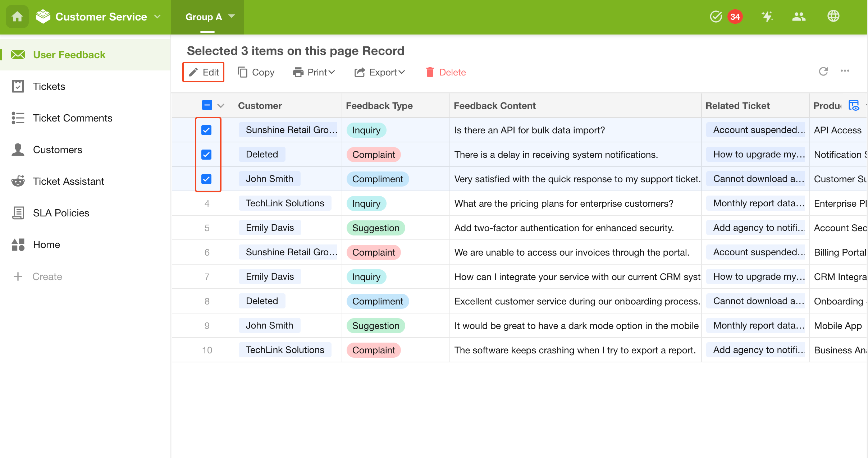This screenshot has height=458, width=868.
Task: Click the SLA Policies document icon
Action: pos(18,213)
